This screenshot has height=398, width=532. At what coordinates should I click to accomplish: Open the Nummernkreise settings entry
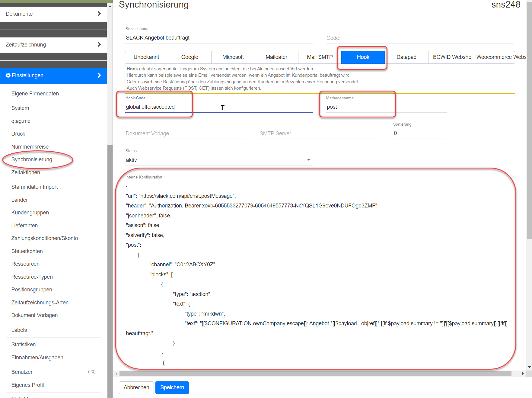(30, 147)
